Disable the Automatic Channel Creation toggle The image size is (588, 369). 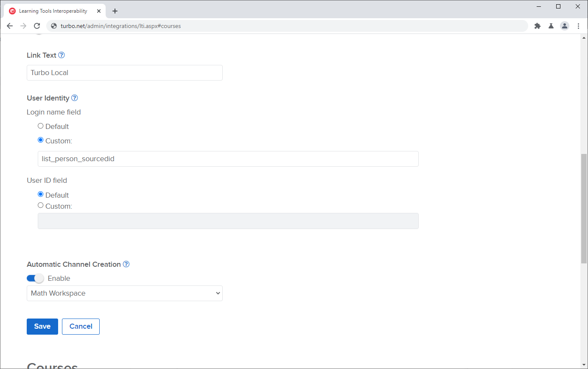coord(35,278)
